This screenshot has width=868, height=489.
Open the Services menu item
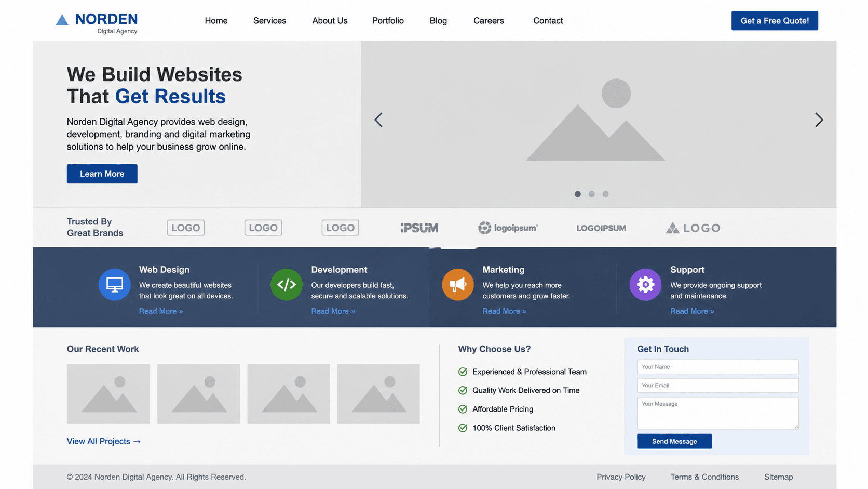[269, 21]
